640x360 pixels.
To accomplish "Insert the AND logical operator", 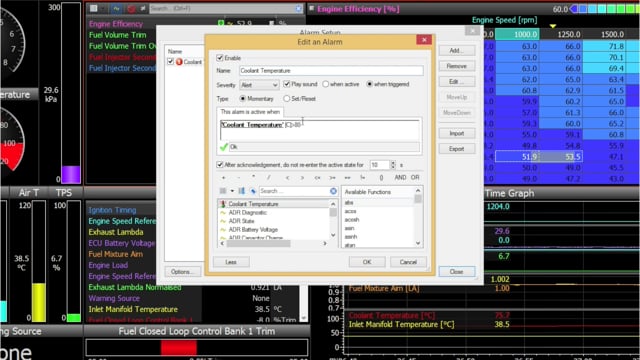I will (400, 178).
